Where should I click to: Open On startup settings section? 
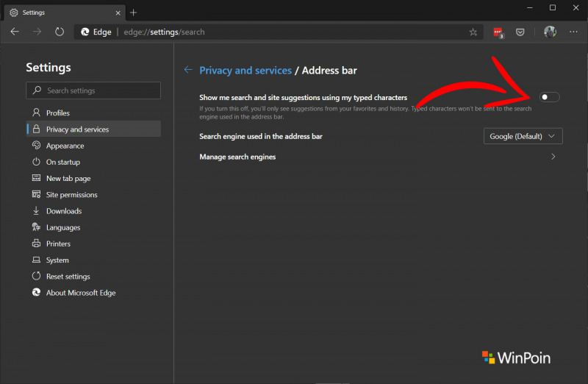point(93,162)
